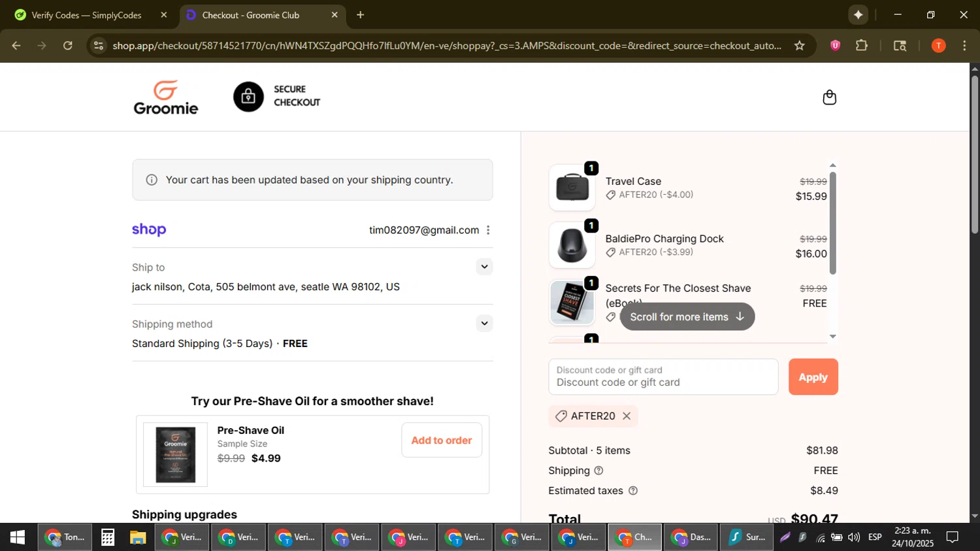980x551 pixels.
Task: Go back to previous page
Action: tap(16, 46)
